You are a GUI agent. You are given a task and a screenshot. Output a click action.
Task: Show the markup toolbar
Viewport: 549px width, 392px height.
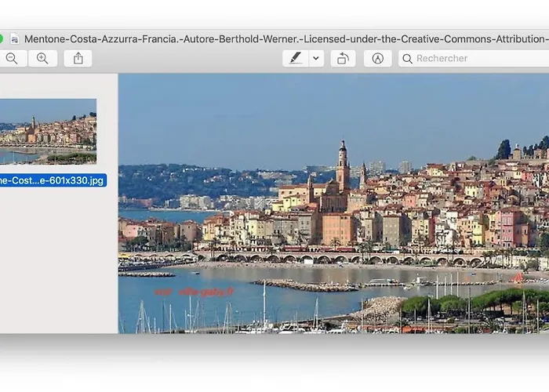(377, 58)
